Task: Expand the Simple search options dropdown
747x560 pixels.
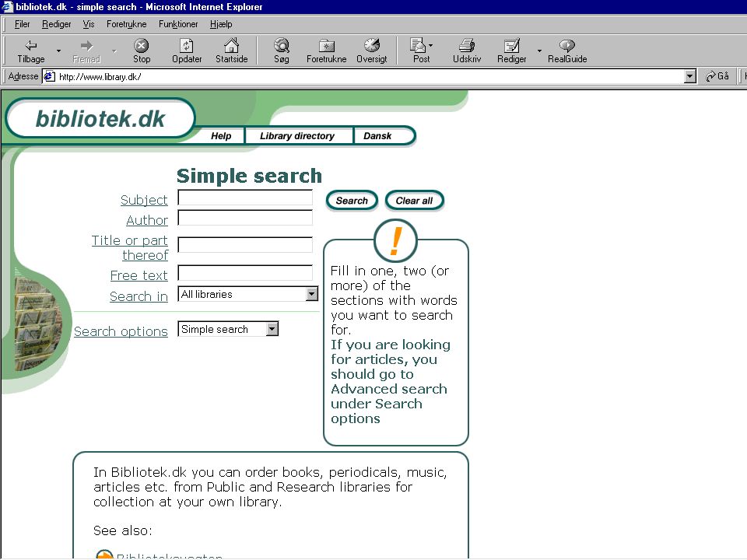Action: pyautogui.click(x=272, y=329)
